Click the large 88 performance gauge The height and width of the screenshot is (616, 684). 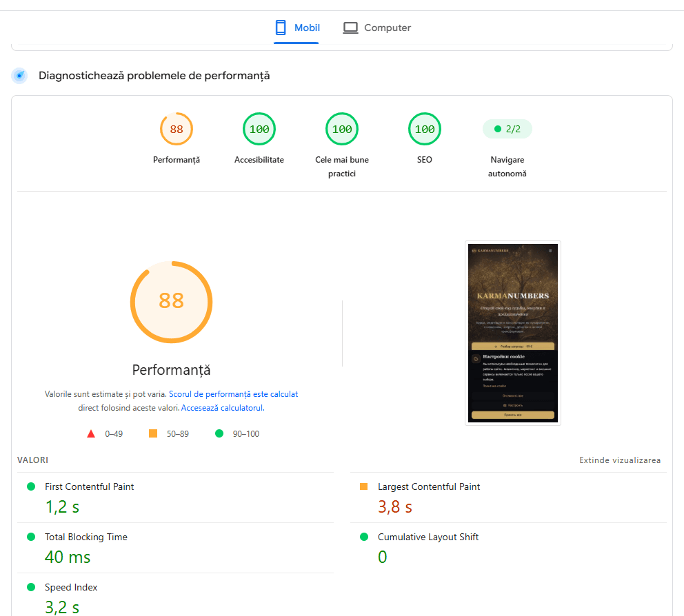click(x=172, y=302)
